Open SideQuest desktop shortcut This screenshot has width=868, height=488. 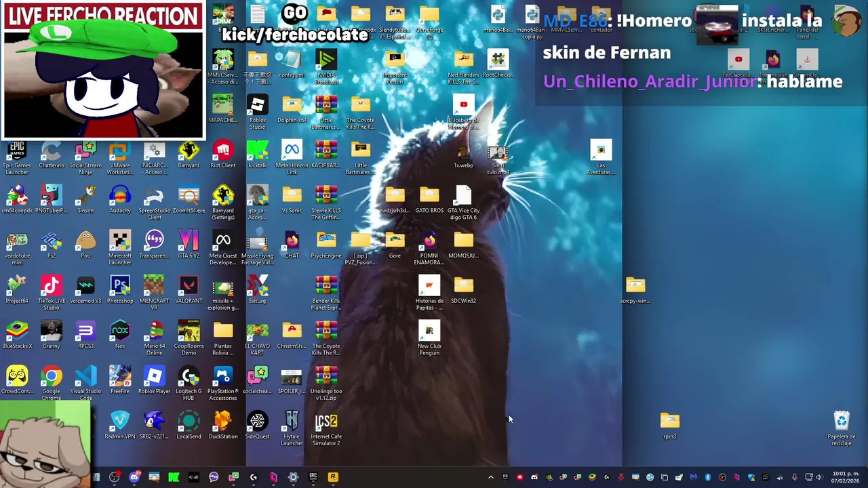[x=257, y=426]
